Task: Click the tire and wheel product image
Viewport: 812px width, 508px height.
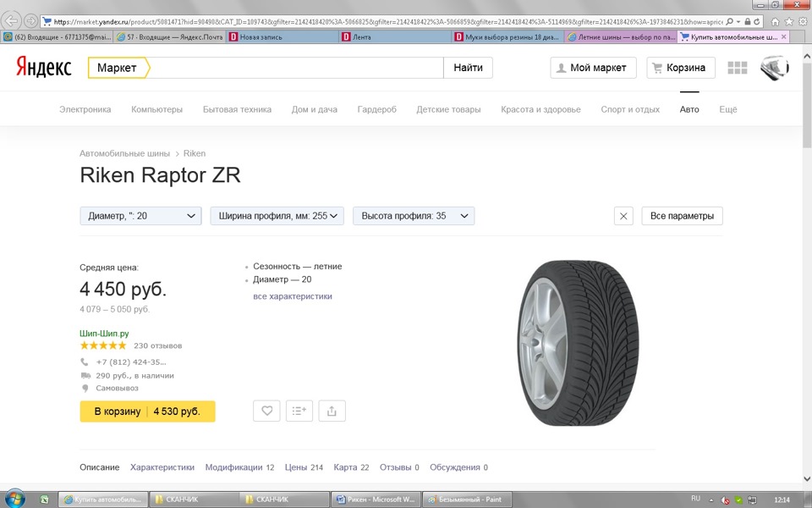Action: (x=579, y=342)
